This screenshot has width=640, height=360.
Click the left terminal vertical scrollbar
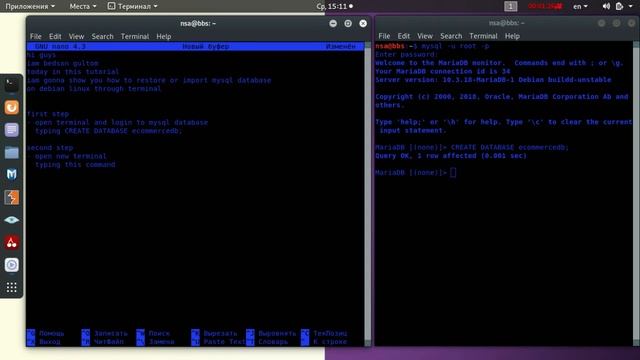point(368,194)
